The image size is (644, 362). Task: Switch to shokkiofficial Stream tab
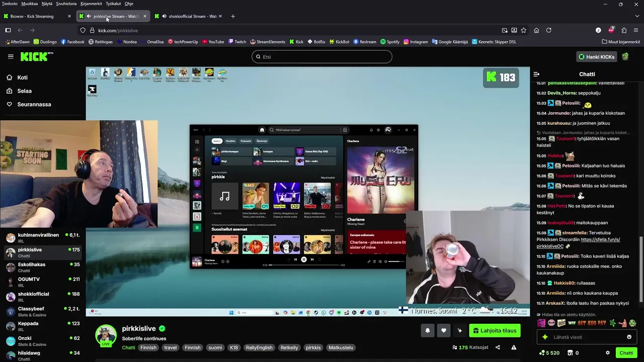[x=189, y=16]
